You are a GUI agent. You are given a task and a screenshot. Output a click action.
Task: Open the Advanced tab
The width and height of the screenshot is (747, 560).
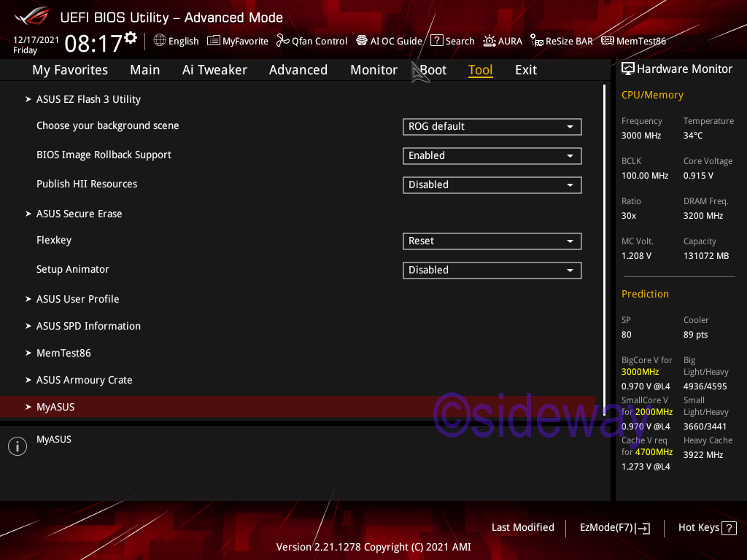[298, 70]
